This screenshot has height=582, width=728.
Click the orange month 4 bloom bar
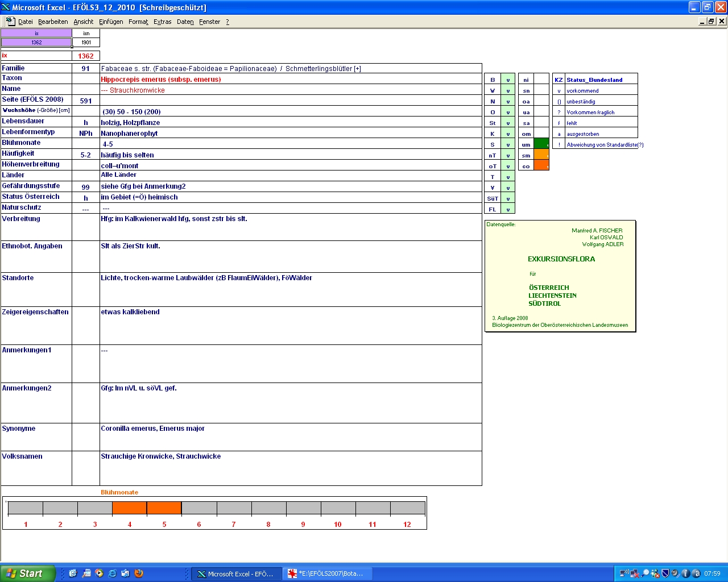[x=130, y=508]
